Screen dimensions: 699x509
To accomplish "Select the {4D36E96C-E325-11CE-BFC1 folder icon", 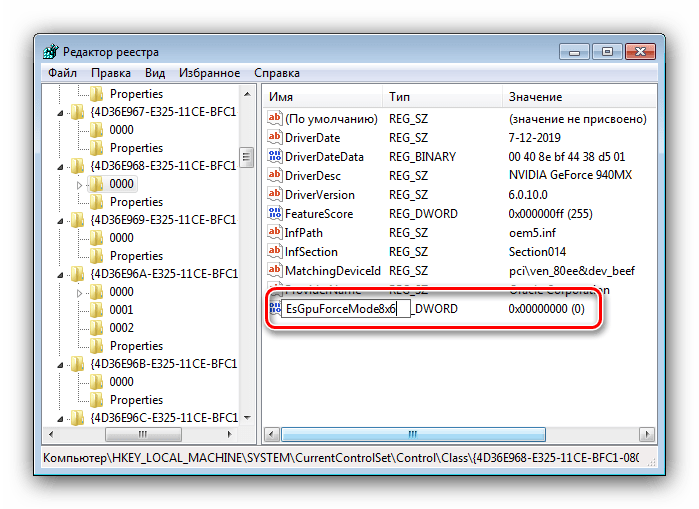I will [78, 418].
